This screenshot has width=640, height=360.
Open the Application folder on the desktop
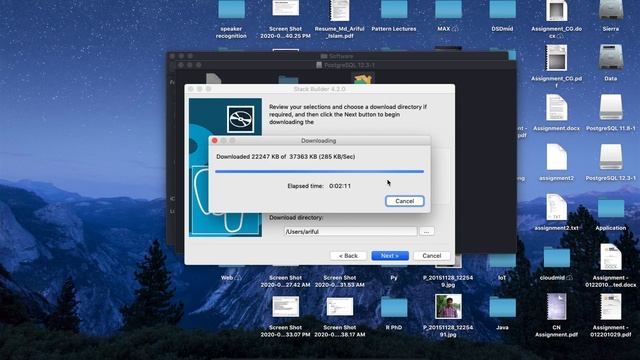coord(611,208)
